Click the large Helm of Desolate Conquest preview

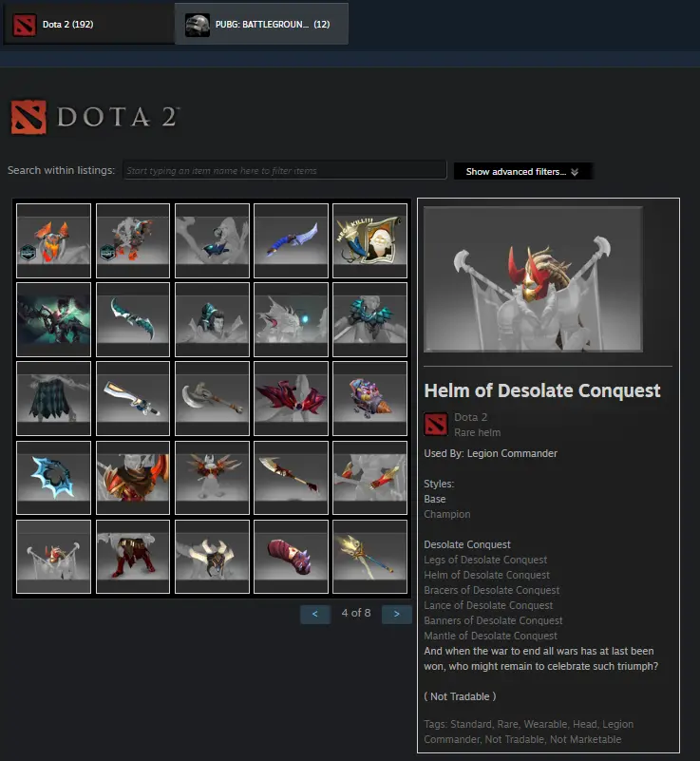[x=533, y=279]
